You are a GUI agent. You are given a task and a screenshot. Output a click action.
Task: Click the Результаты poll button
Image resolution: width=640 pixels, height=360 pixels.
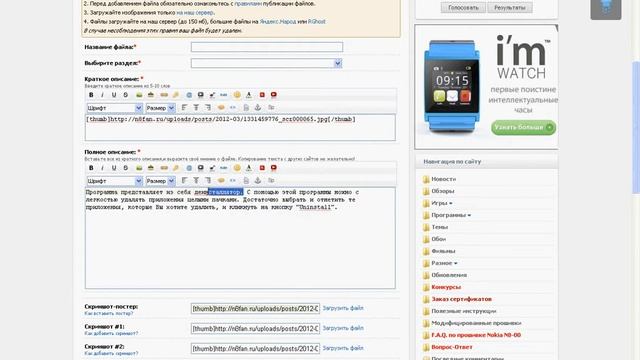510,7
